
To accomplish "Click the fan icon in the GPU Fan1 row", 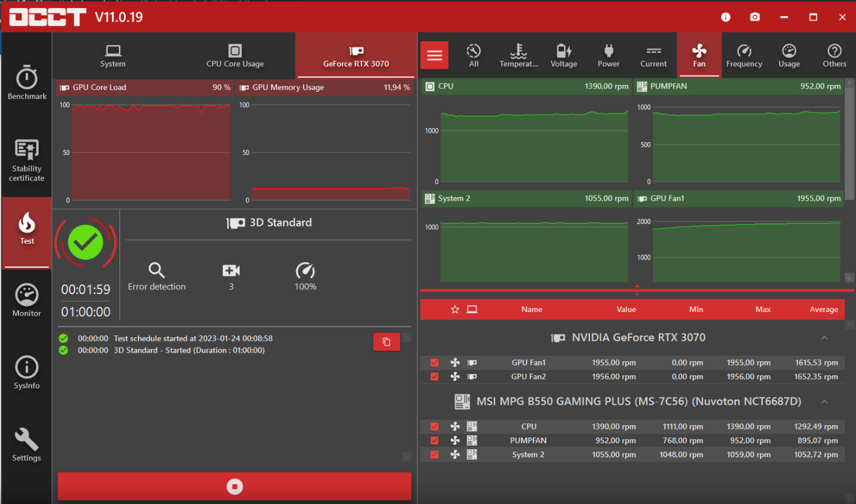I will [455, 362].
